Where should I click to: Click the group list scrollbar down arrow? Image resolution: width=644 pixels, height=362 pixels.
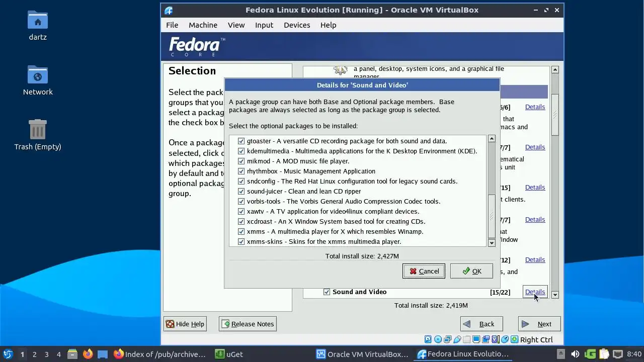pyautogui.click(x=555, y=295)
